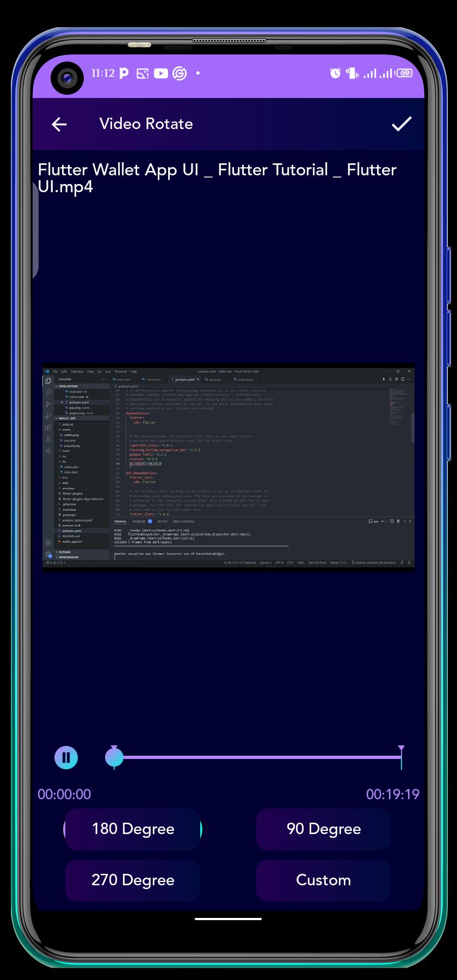Tap the battery indicator in status bar

(x=405, y=73)
